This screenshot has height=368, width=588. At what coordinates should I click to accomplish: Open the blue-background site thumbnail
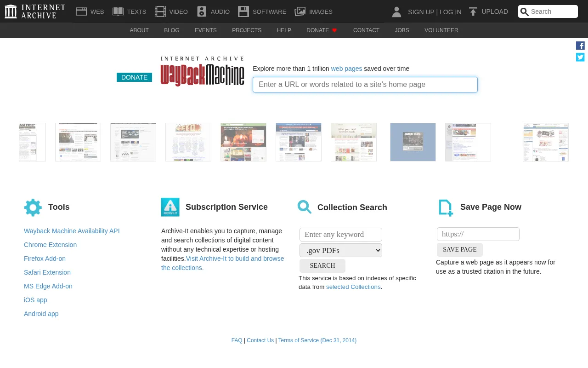click(x=413, y=142)
